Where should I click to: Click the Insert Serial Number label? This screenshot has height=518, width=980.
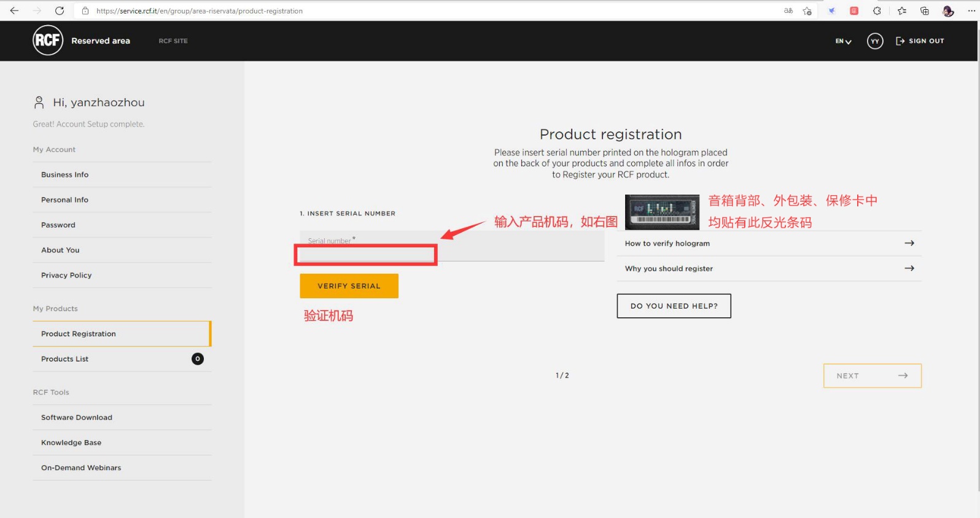tap(348, 214)
